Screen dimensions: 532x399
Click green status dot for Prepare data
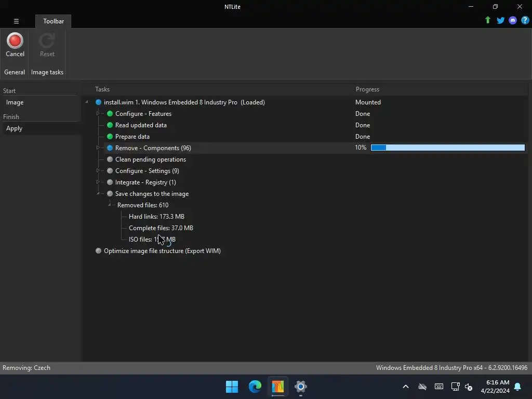pos(110,137)
